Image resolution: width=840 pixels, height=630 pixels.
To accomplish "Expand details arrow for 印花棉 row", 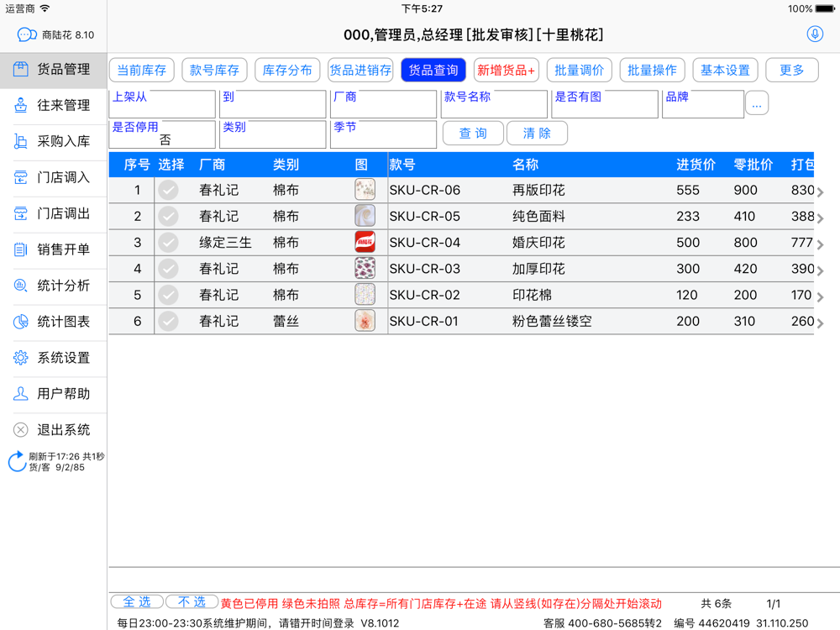I will [820, 297].
